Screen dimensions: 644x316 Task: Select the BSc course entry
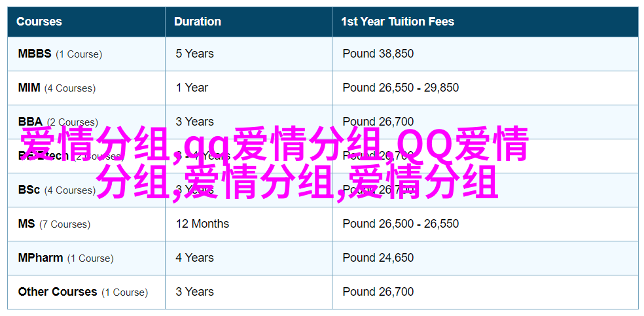click(x=57, y=190)
